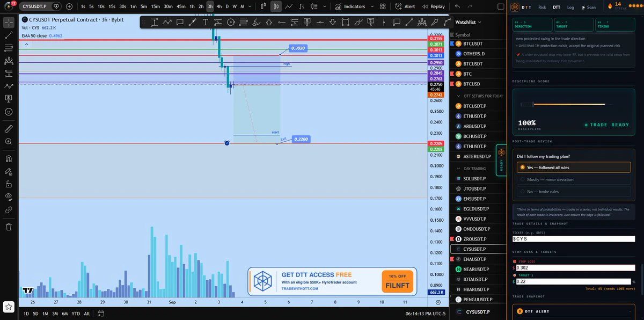The height and width of the screenshot is (320, 644).
Task: Select 'No — broke rules' option
Action: tap(573, 191)
